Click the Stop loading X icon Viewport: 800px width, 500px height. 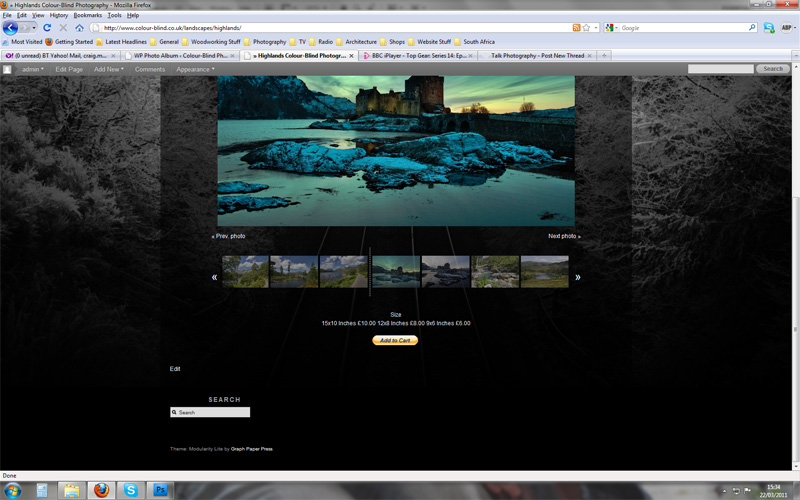63,28
